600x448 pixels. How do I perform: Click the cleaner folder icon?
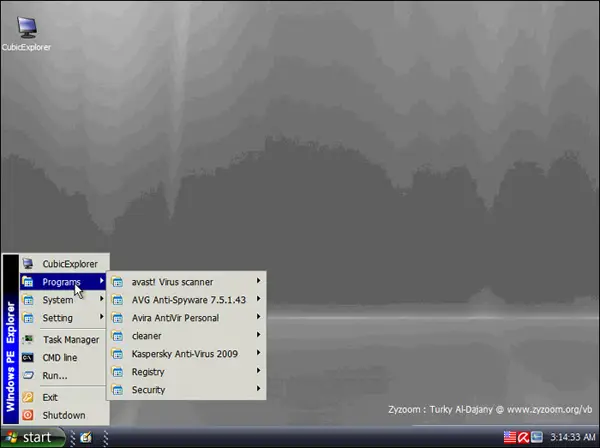click(117, 336)
